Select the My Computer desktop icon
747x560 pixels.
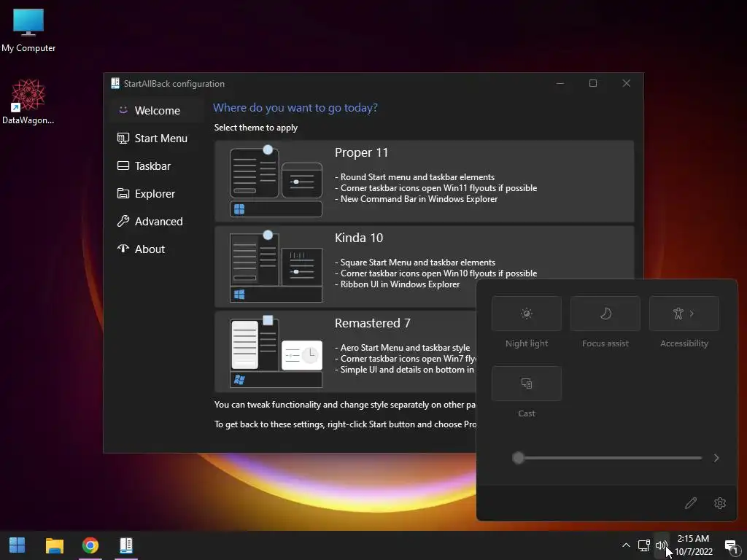pos(28,31)
